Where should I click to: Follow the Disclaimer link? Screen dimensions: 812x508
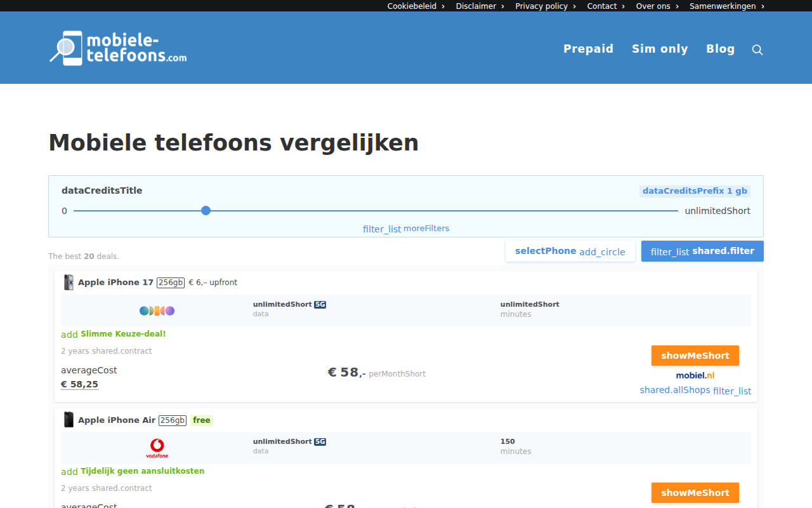tap(480, 6)
